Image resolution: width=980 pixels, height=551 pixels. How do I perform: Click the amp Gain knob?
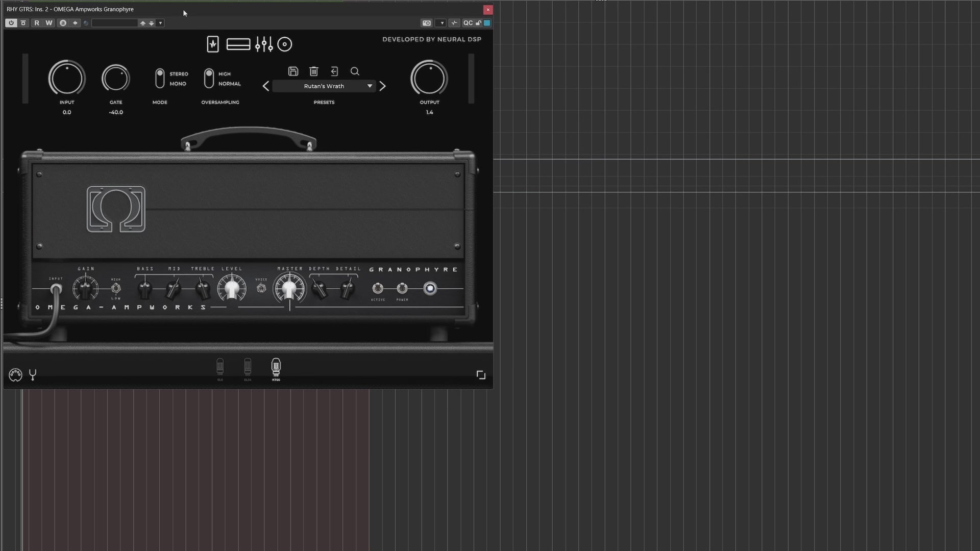(x=86, y=289)
